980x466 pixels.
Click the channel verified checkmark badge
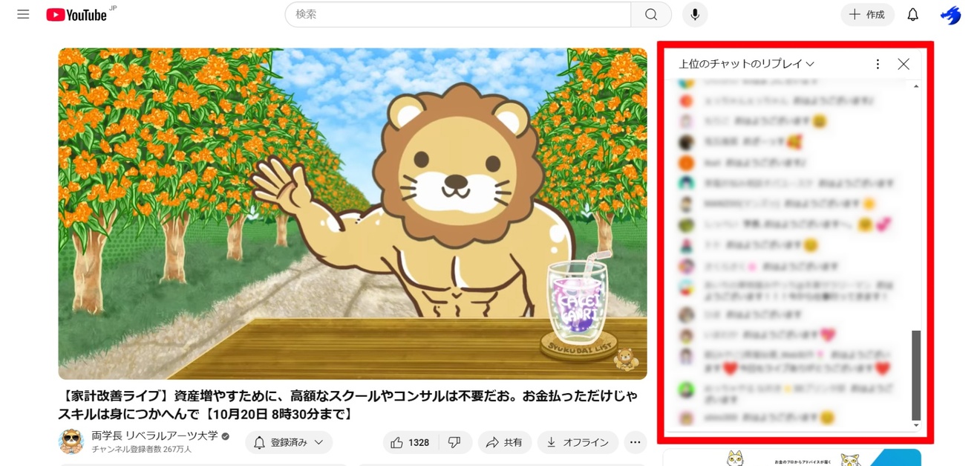coord(225,436)
